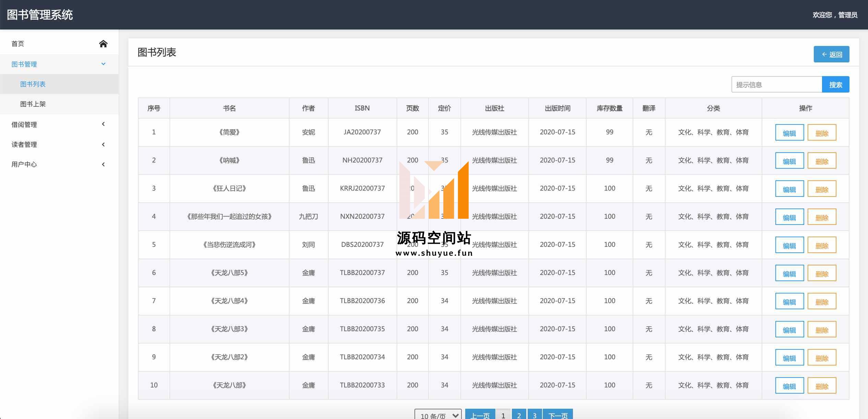Delete the book 《呐喊》
The image size is (868, 419).
pyautogui.click(x=822, y=160)
